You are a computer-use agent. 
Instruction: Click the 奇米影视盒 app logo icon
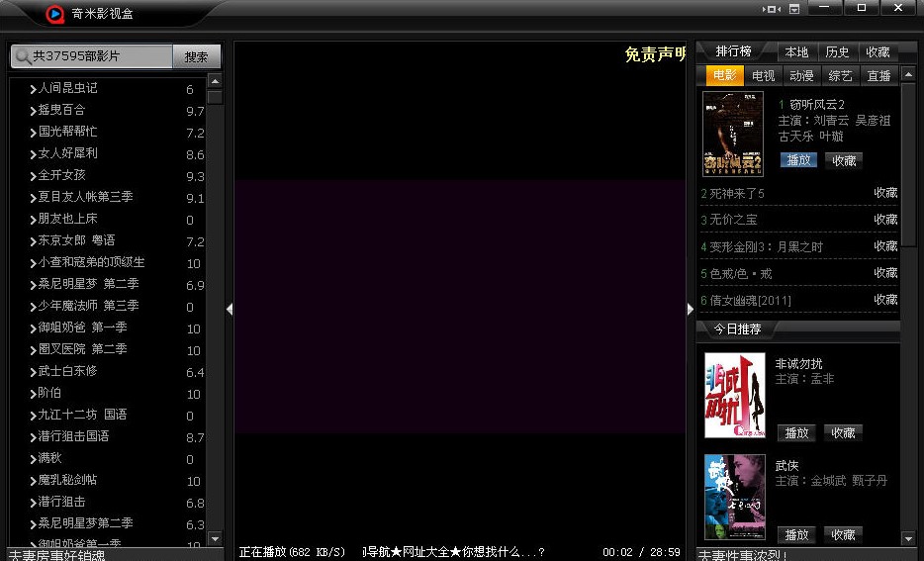click(x=54, y=14)
